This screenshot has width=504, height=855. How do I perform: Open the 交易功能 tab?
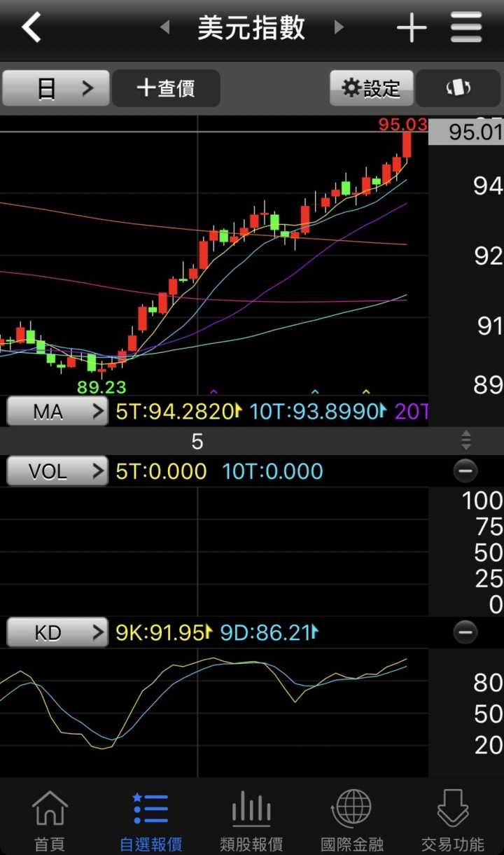(x=453, y=821)
